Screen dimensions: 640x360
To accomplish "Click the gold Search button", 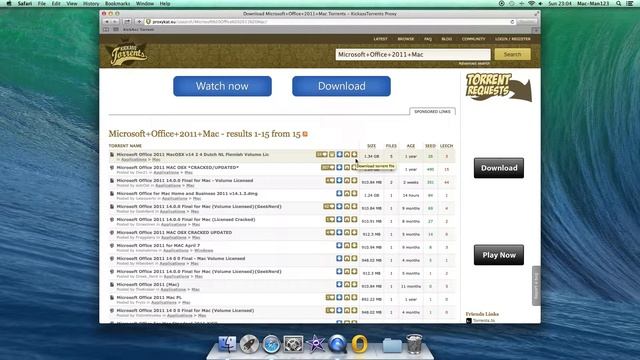I will click(513, 54).
